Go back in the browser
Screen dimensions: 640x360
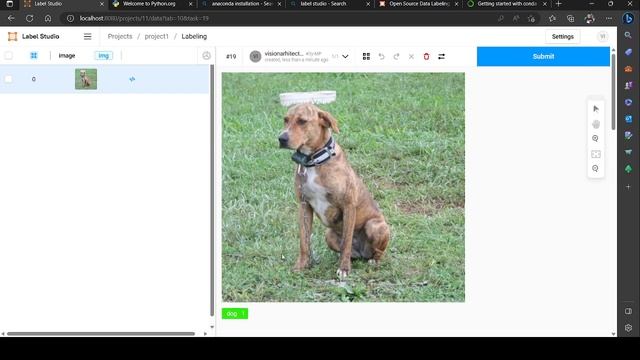(11, 18)
